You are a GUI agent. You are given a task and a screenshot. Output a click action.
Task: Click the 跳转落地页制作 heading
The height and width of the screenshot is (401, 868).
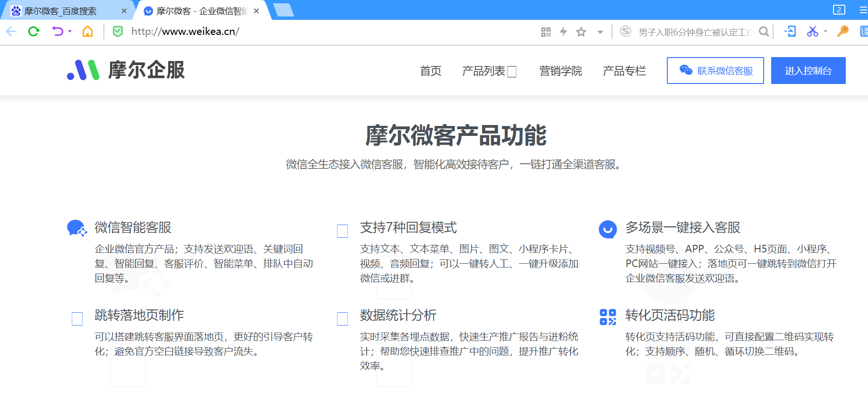click(x=139, y=315)
